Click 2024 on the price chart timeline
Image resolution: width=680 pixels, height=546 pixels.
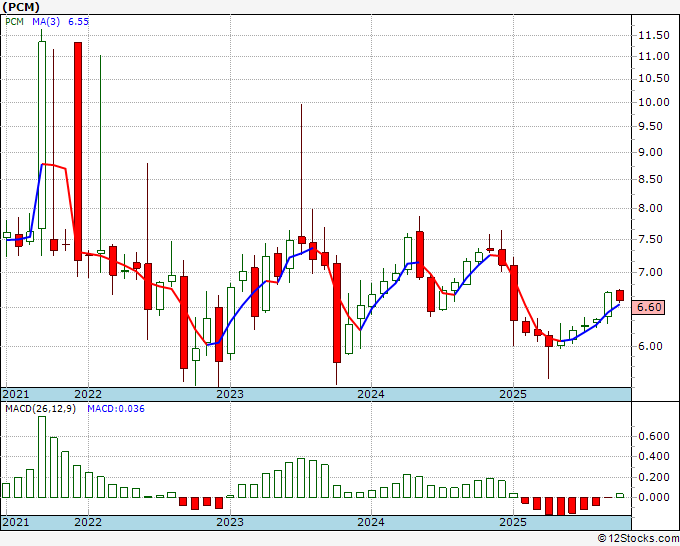pos(371,394)
